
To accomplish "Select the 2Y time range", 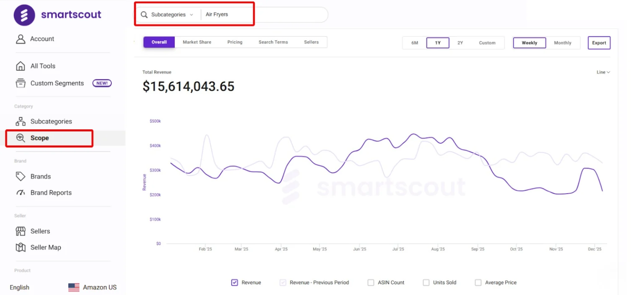I will [x=460, y=42].
